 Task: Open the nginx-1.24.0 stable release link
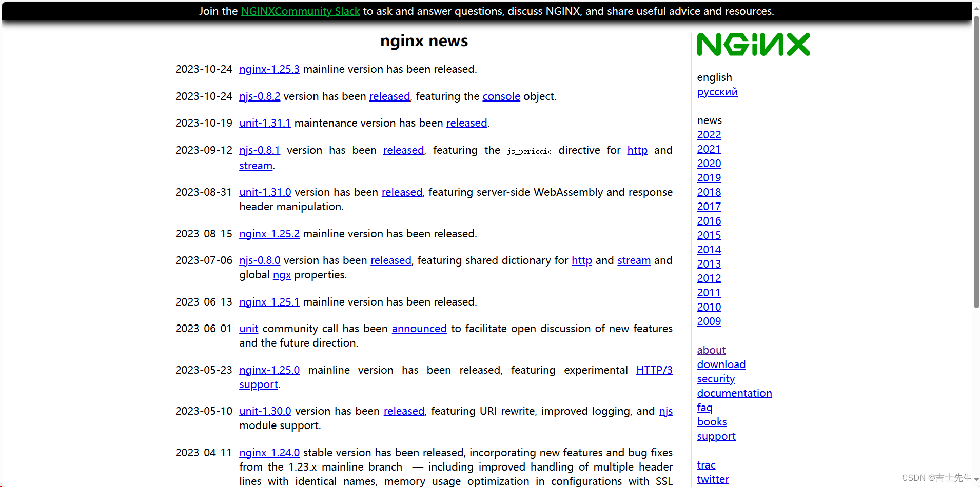tap(269, 453)
